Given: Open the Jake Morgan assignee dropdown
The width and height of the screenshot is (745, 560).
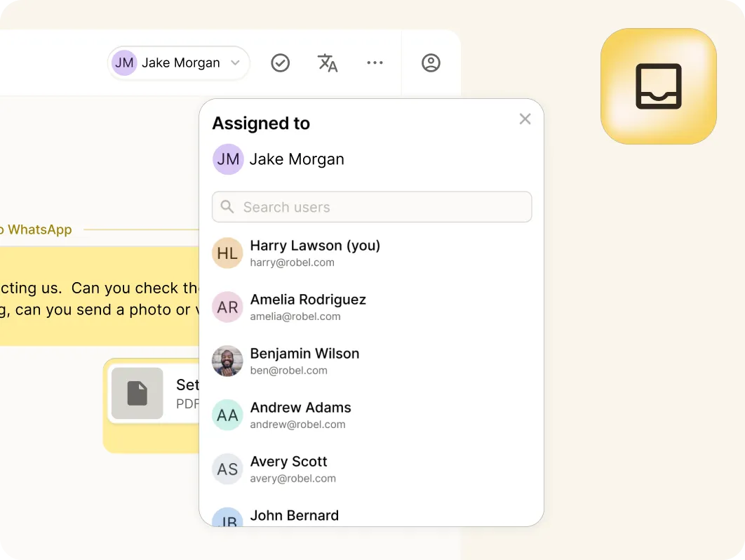Looking at the screenshot, I should (x=179, y=62).
